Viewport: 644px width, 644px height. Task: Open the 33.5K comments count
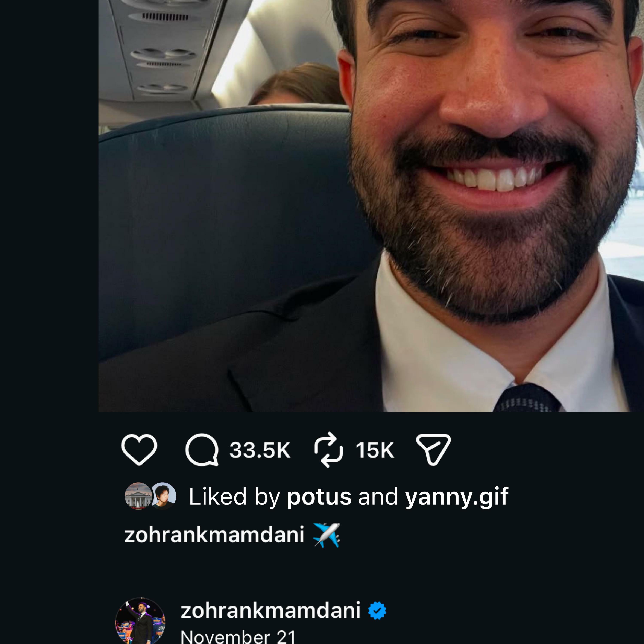(x=260, y=450)
